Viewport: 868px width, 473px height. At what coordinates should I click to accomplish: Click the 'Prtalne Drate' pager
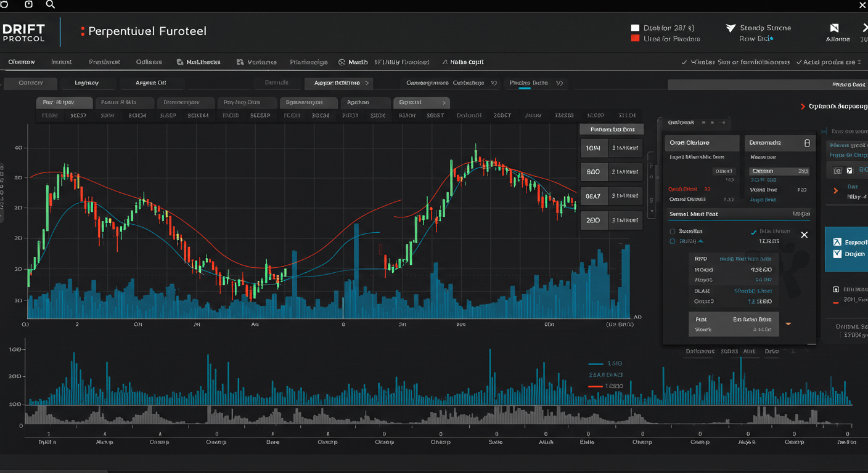[x=536, y=83]
